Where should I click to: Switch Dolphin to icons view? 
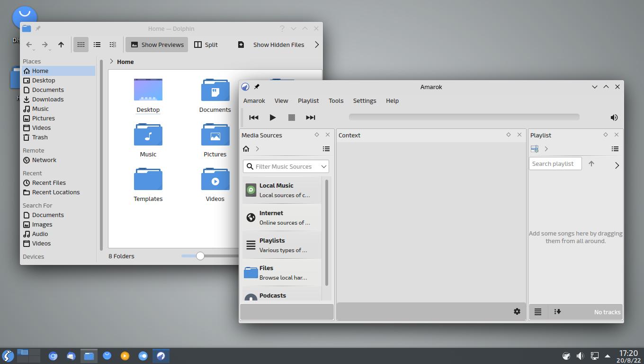(x=81, y=45)
